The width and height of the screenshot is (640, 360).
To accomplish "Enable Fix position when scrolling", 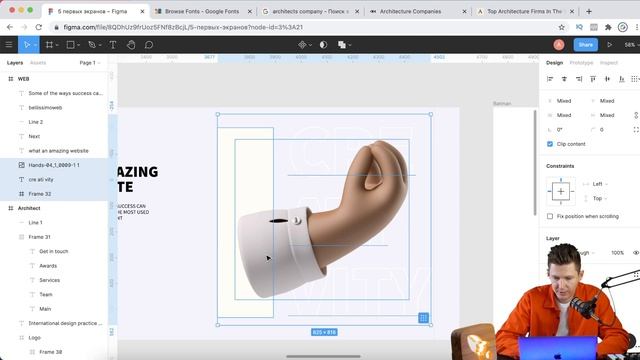I will (550, 216).
